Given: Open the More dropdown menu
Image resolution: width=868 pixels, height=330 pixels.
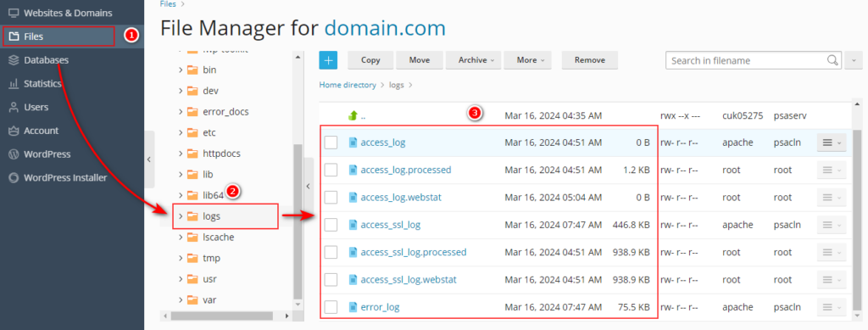Looking at the screenshot, I should tap(527, 59).
